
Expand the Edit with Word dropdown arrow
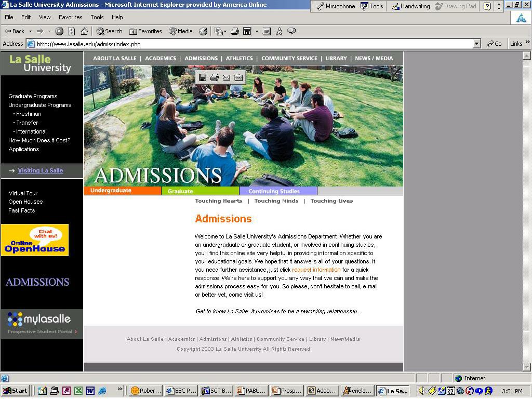click(x=257, y=32)
